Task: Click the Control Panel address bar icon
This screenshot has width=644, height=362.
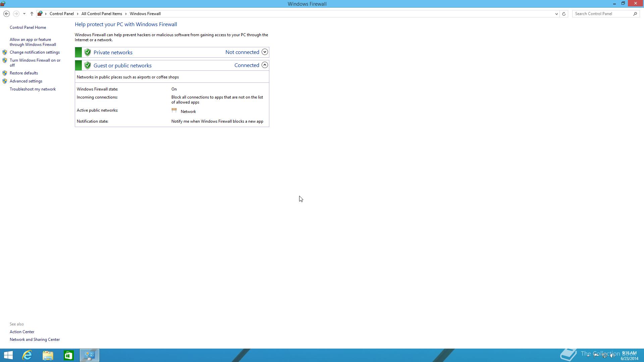Action: (x=40, y=14)
